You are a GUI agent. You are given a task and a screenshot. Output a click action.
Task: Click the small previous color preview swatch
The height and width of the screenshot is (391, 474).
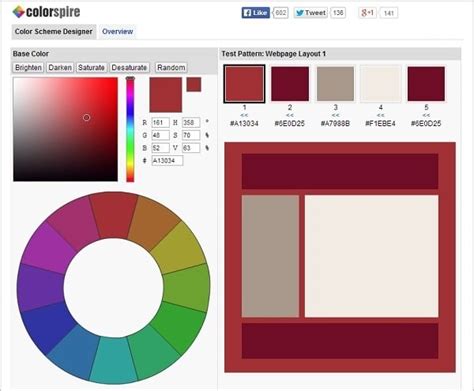pos(194,84)
